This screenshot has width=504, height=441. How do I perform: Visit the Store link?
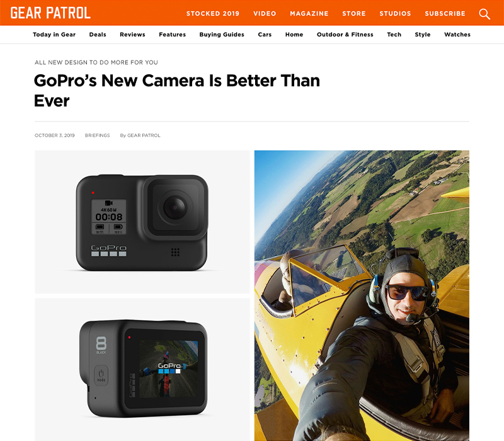[354, 13]
